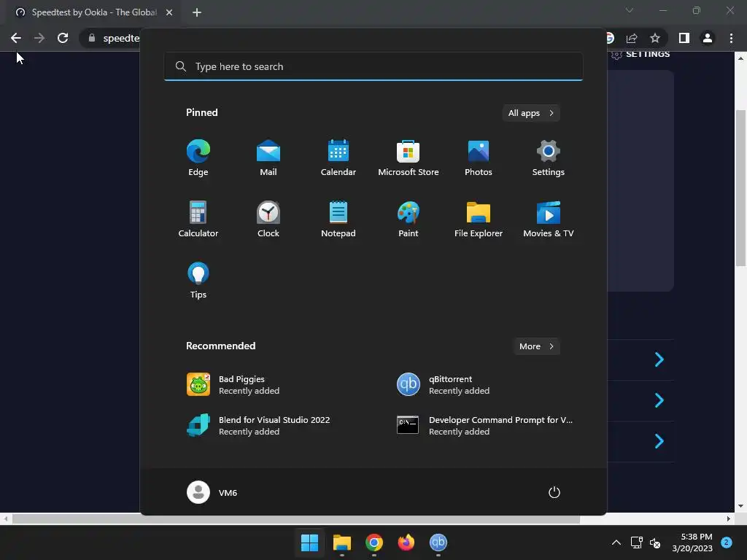Open the Mail app

268,157
